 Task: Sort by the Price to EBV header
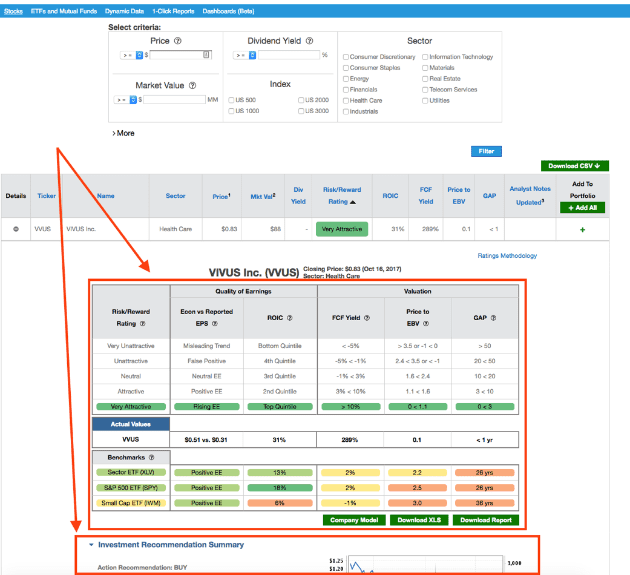coord(459,196)
